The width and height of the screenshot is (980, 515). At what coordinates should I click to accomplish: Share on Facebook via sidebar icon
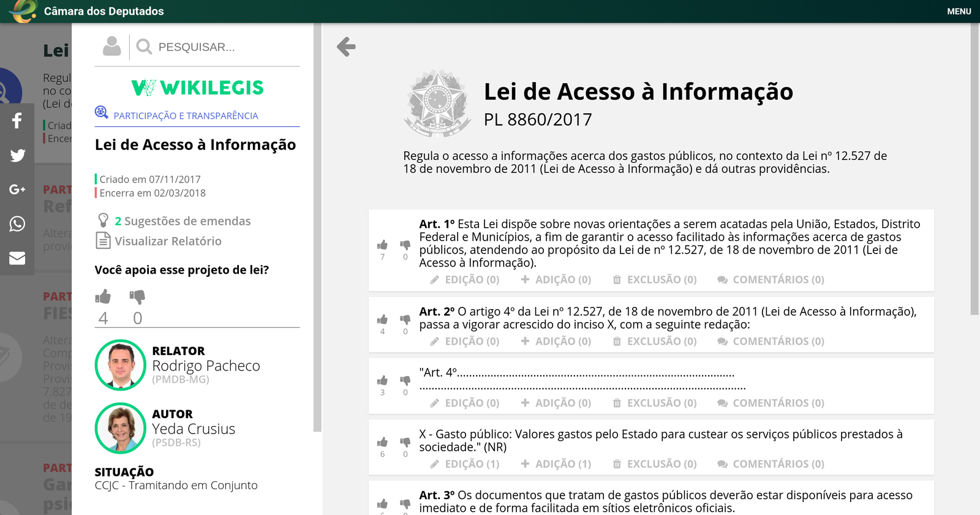17,121
